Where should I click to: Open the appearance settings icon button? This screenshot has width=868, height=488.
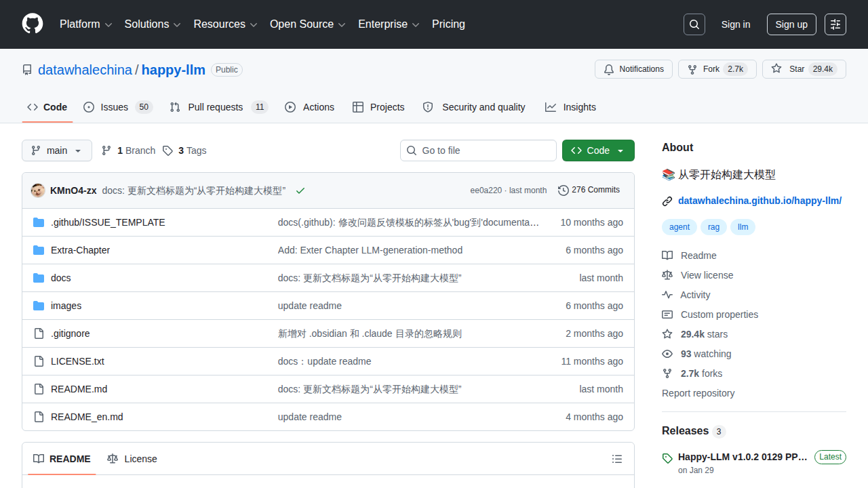tap(835, 24)
